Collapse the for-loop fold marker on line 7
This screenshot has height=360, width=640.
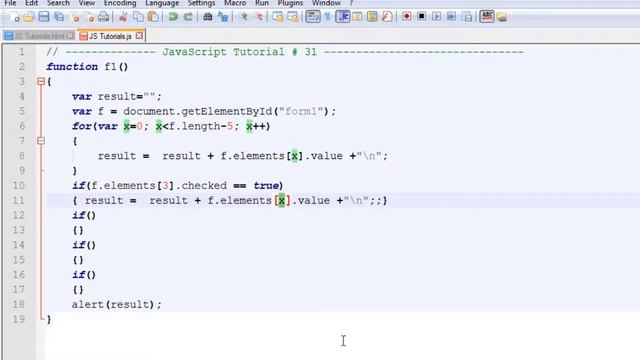click(41, 141)
